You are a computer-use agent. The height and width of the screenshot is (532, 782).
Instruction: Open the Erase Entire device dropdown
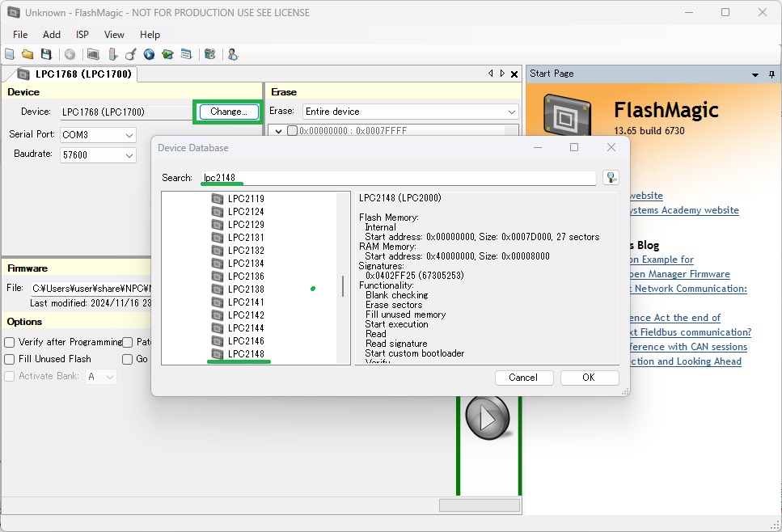tap(511, 112)
